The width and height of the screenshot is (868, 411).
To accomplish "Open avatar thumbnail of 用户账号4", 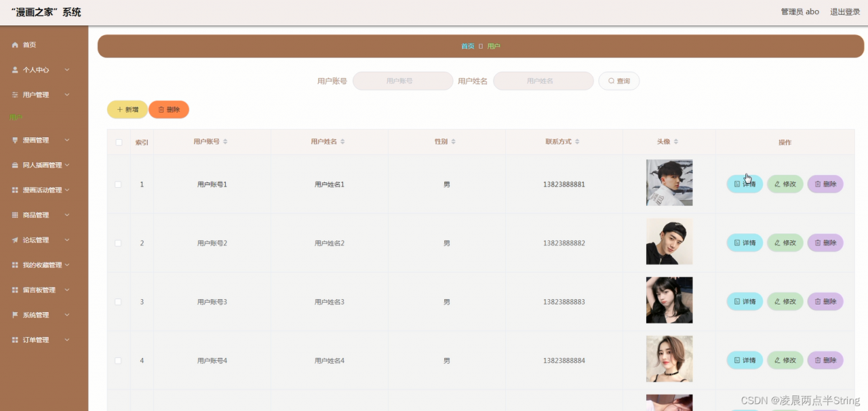I will [x=669, y=359].
